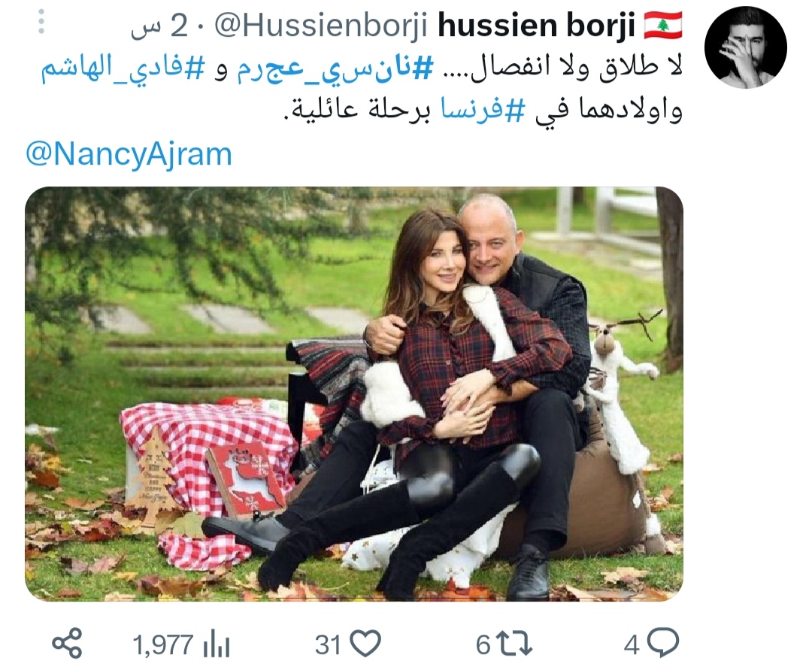The height and width of the screenshot is (667, 812).
Task: Open the three-dot more options menu
Action: pos(41,22)
